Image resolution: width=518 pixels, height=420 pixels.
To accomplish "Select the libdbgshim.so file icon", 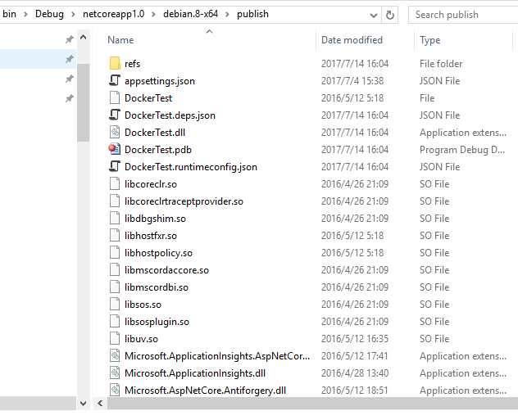I will 115,218.
